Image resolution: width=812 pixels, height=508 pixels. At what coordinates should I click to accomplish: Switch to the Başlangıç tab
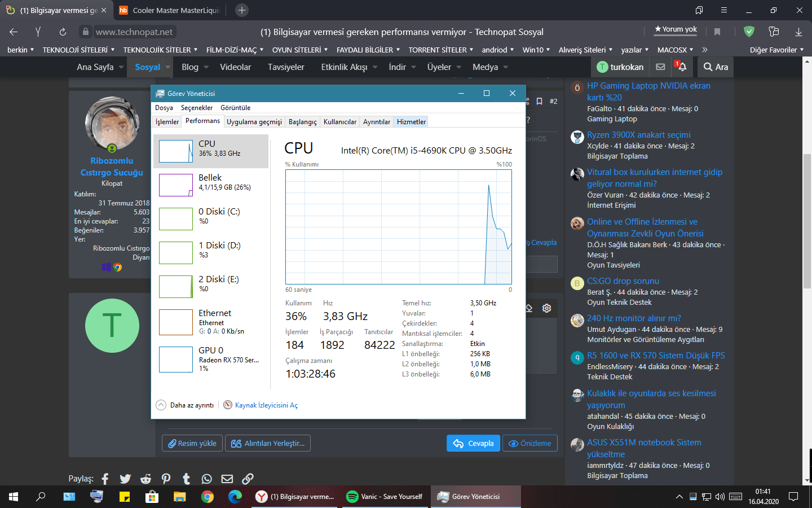(x=303, y=122)
